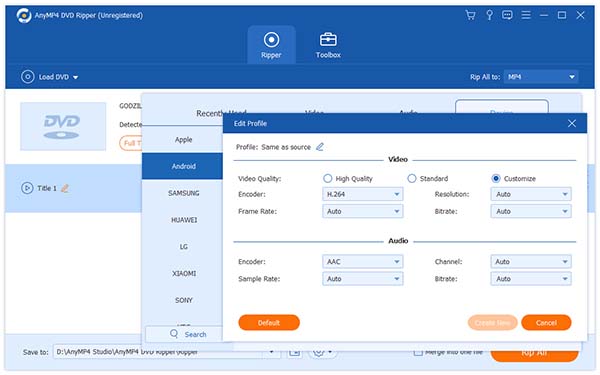600x375 pixels.
Task: Click the register key icon
Action: pyautogui.click(x=489, y=15)
